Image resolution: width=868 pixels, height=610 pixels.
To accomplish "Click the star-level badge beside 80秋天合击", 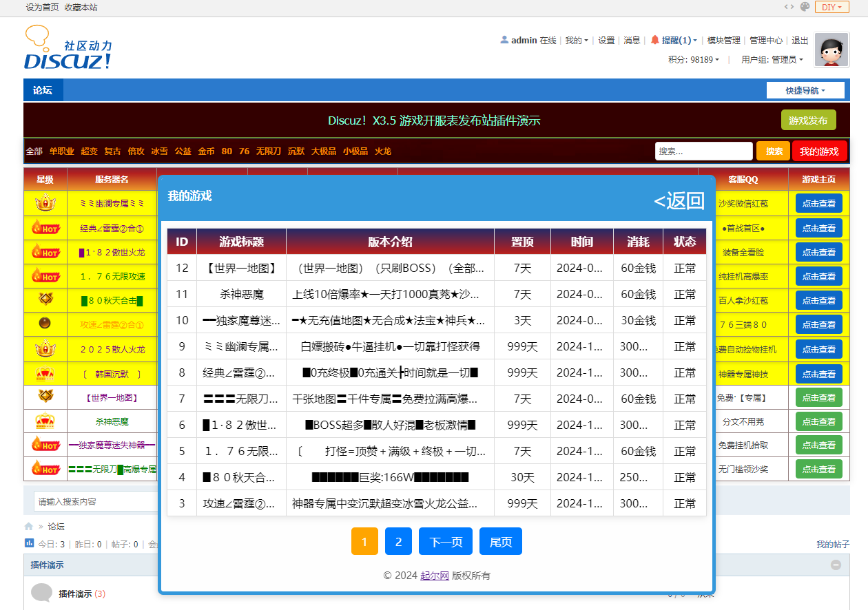I will [x=45, y=299].
